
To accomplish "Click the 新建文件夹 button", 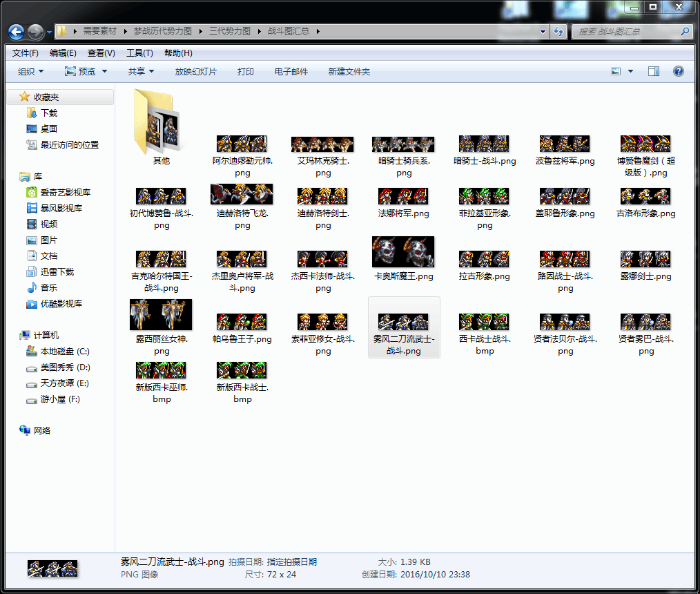I will pos(349,71).
